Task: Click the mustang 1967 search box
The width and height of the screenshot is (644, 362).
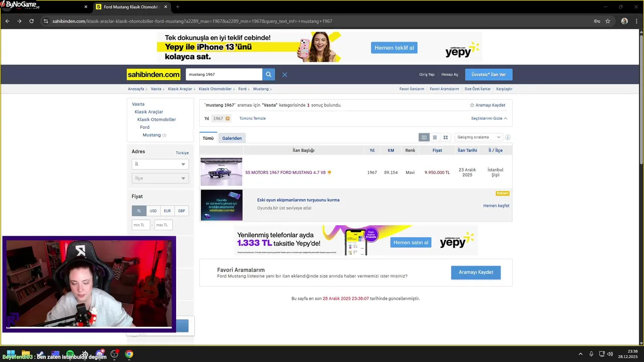Action: click(x=224, y=74)
